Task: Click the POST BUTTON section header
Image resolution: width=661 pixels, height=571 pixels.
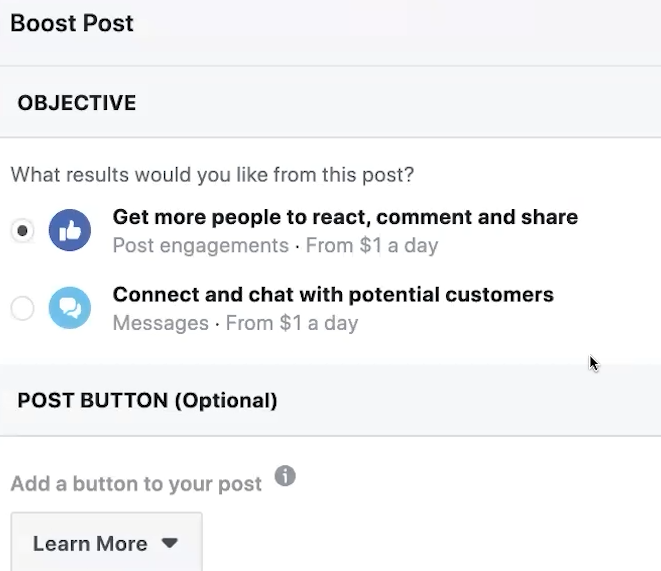Action: pos(93,400)
